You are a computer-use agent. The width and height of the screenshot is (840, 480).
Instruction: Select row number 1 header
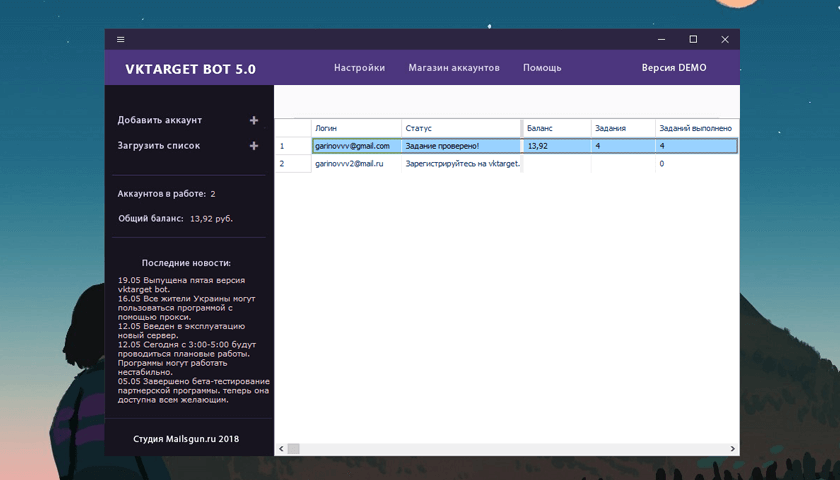coord(293,146)
